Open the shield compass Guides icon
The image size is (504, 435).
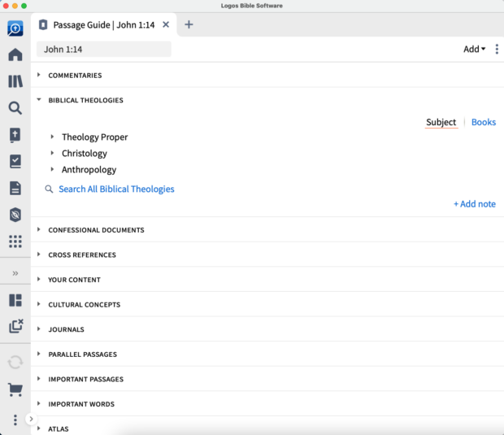click(x=15, y=215)
